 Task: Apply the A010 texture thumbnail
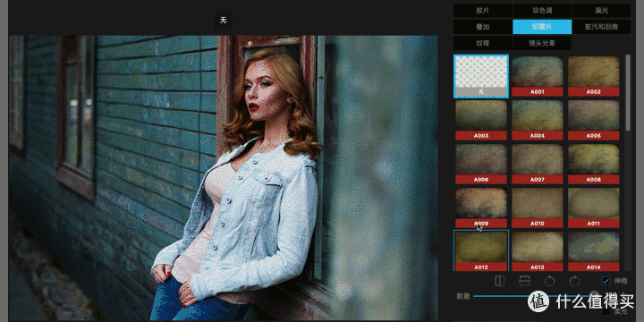click(x=538, y=208)
